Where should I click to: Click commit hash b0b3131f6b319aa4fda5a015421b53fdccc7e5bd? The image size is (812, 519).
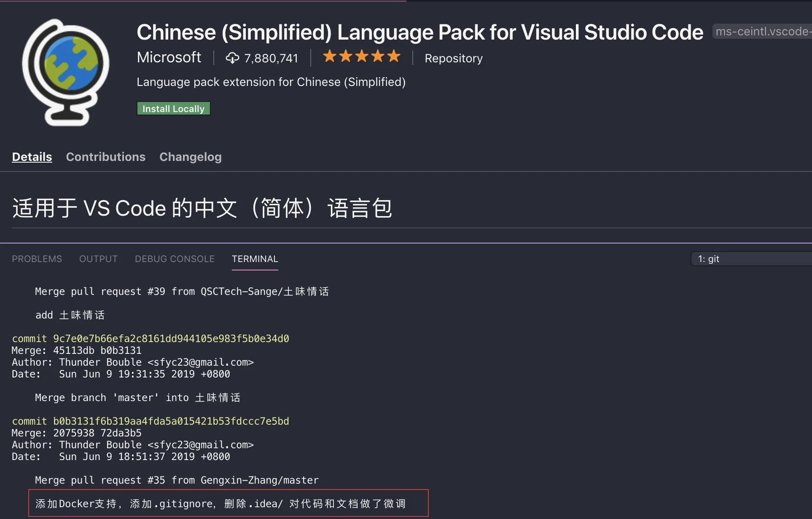171,421
